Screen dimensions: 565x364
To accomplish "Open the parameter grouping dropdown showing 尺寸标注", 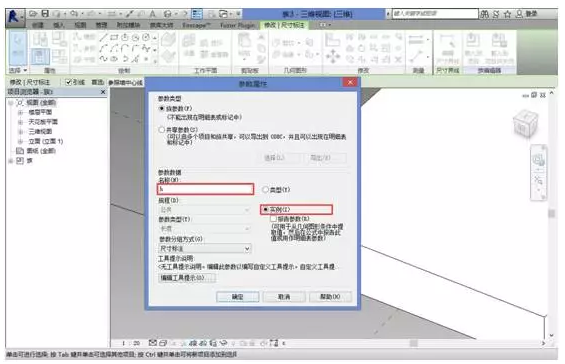I will click(x=205, y=249).
